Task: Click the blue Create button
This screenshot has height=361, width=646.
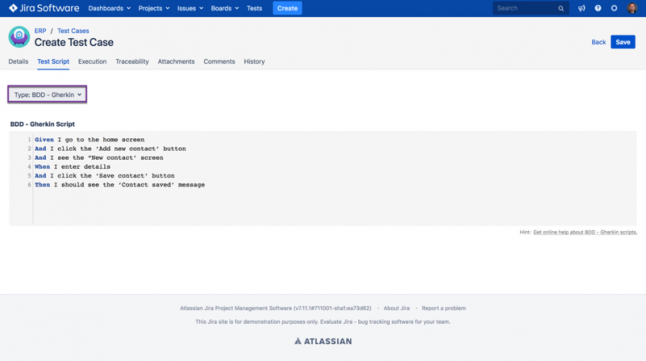Action: [x=287, y=8]
